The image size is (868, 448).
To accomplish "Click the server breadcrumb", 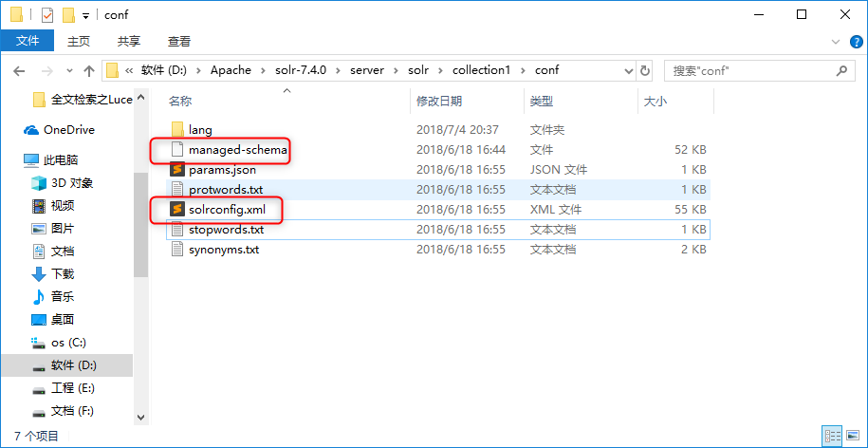I will [367, 70].
